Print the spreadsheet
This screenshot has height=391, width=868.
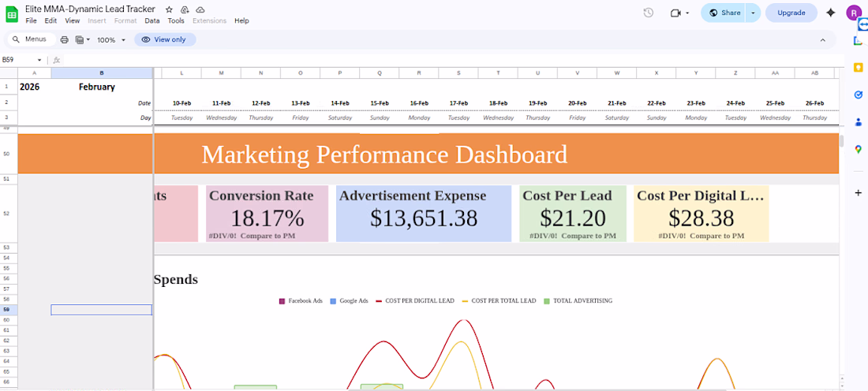[64, 40]
